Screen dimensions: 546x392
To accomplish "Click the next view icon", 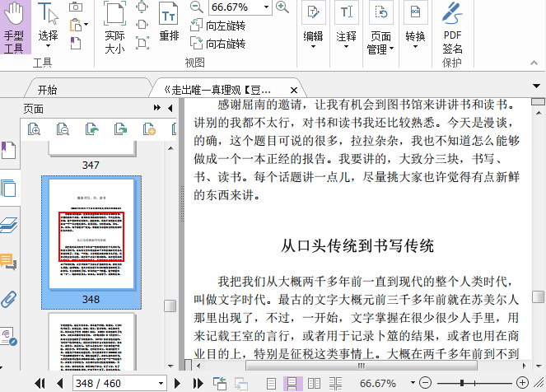I will coord(241,384).
